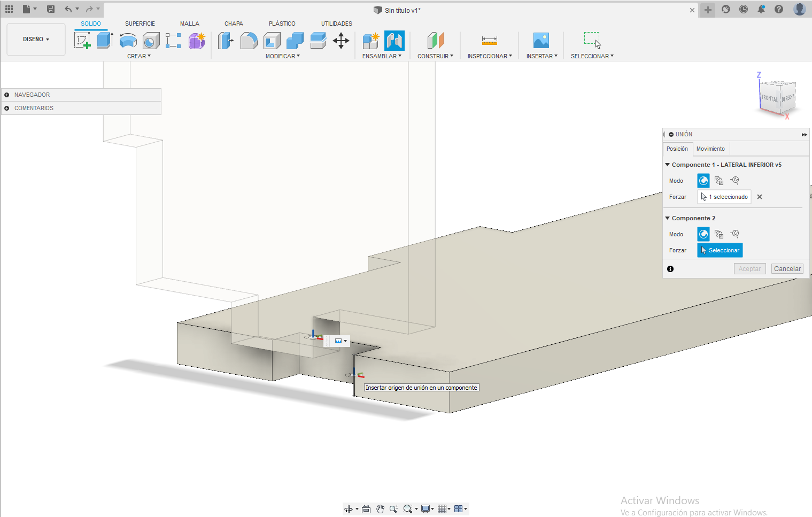Viewport: 812px width, 517px height.
Task: Choose simple mode for Componente 1
Action: pyautogui.click(x=703, y=181)
